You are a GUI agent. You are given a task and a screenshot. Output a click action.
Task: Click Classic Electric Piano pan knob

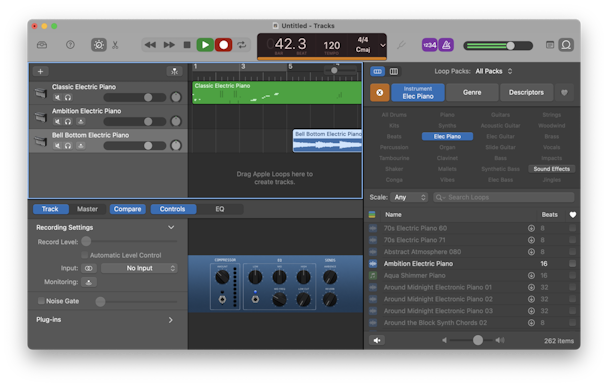pyautogui.click(x=176, y=97)
